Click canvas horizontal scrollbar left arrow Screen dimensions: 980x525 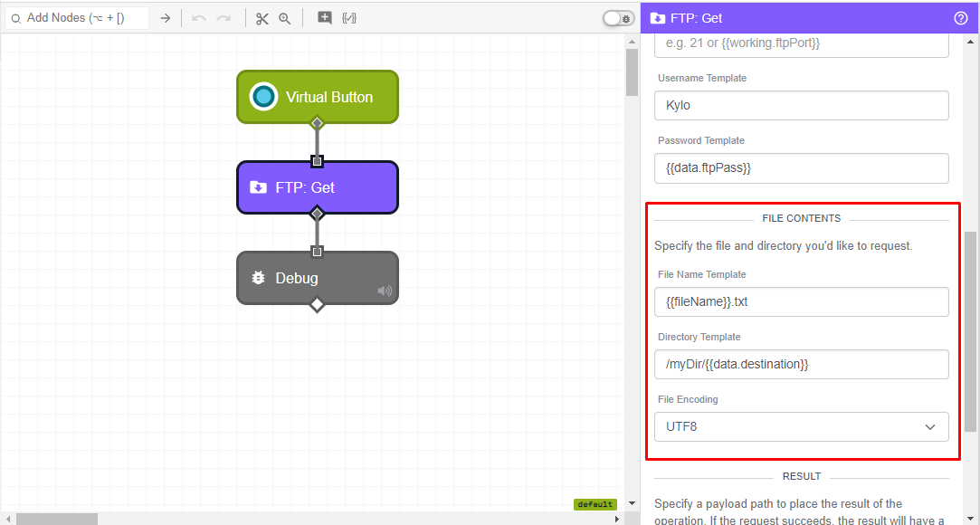coord(7,519)
